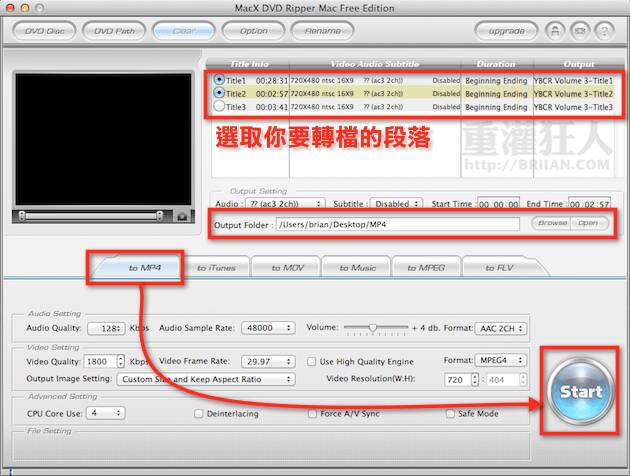Viewport: 630px width, 476px height.
Task: Enable the Deinterlacing checkbox
Action: (198, 413)
